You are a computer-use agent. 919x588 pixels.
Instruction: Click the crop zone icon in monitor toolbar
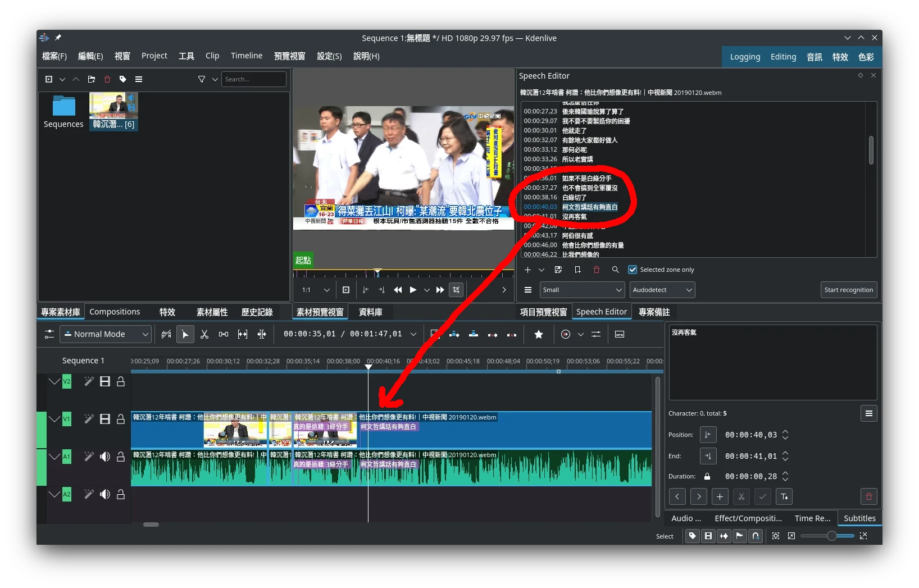point(456,290)
